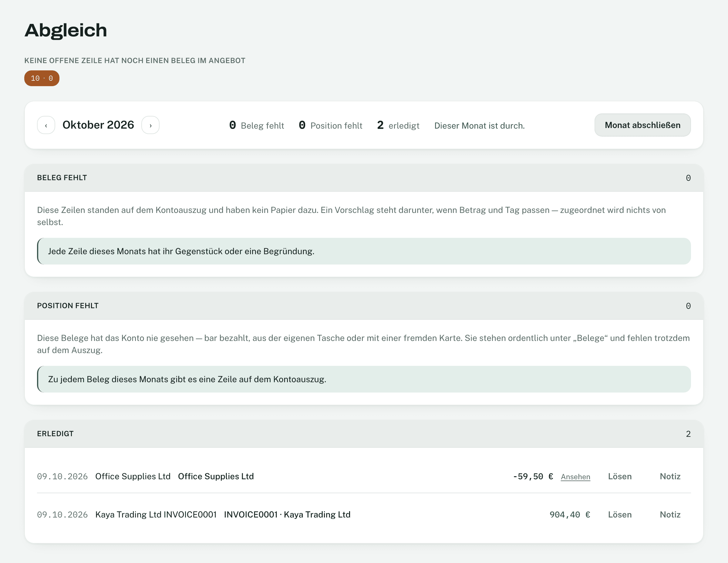Click the 2 erledigt counter
Image resolution: width=728 pixels, height=563 pixels.
coord(398,125)
